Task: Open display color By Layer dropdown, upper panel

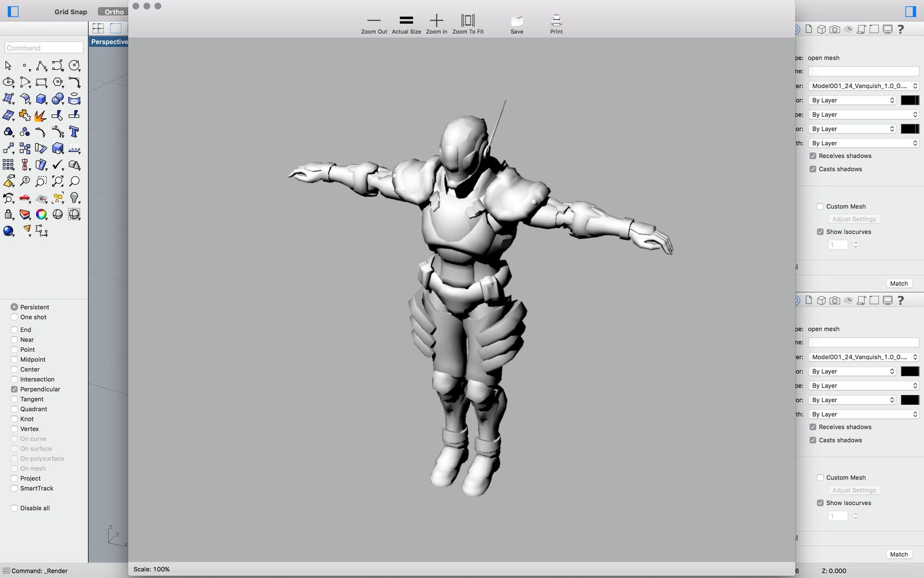Action: pos(853,101)
